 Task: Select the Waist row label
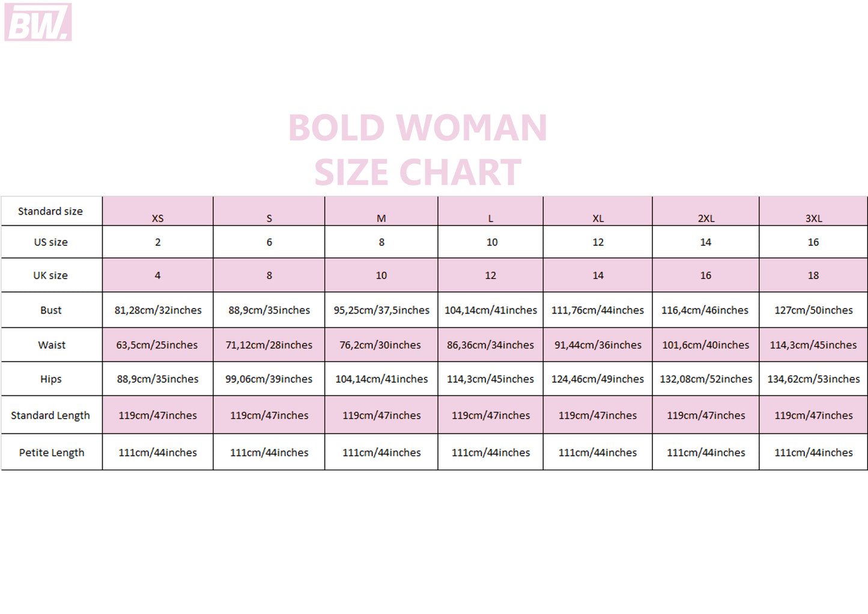52,345
